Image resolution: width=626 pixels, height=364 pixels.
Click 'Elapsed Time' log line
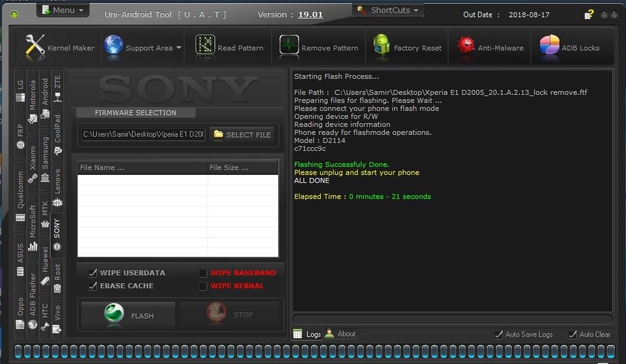coord(363,196)
